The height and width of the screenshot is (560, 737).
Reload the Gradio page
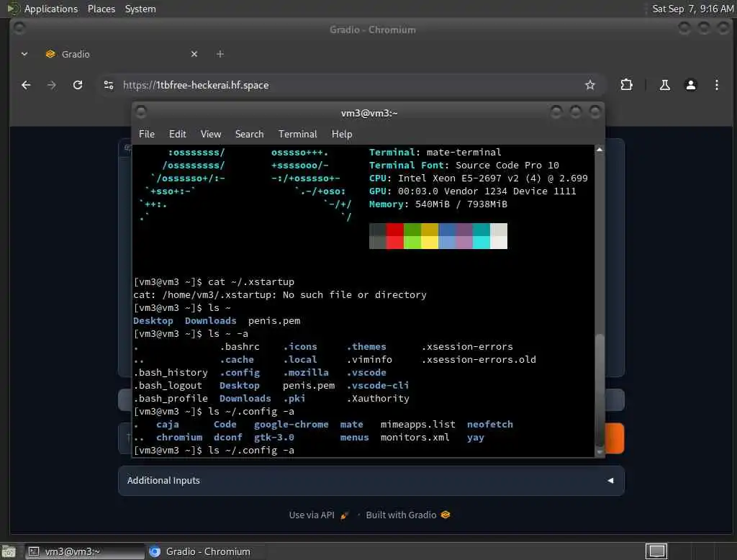pos(78,85)
